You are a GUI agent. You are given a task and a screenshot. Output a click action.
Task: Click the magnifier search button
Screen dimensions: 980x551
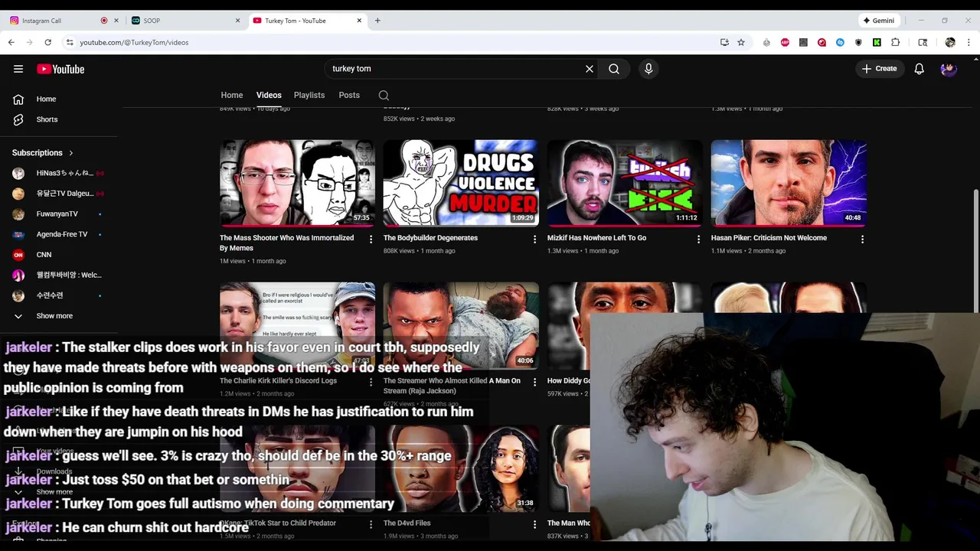(x=614, y=69)
